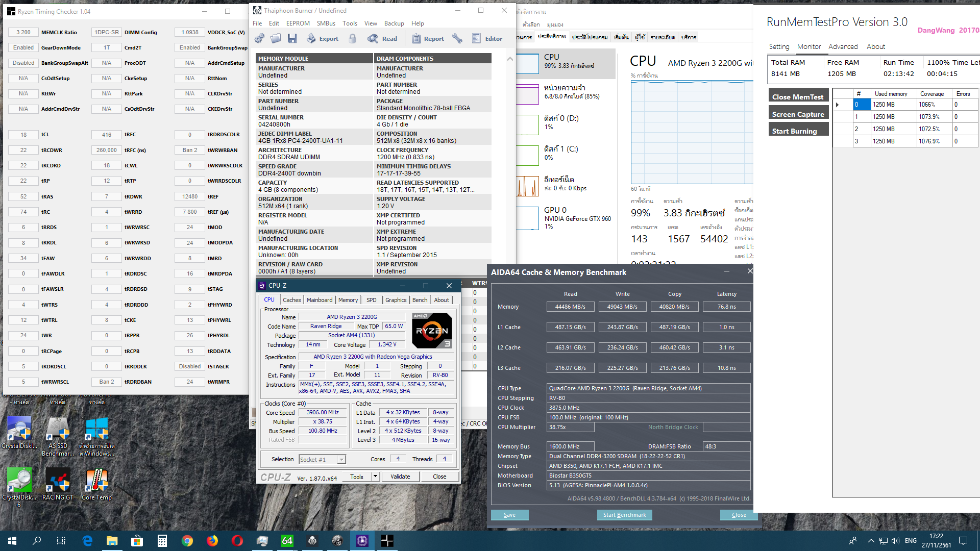Click the wrench icon in Thaiphoon toolbar
Viewport: 980px width, 551px height.
pos(457,38)
